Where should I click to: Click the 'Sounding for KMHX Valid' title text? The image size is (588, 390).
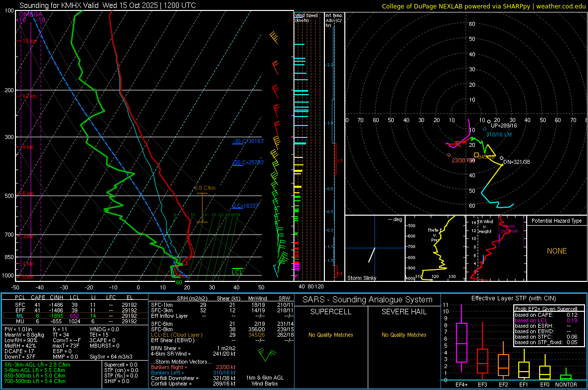(x=60, y=5)
